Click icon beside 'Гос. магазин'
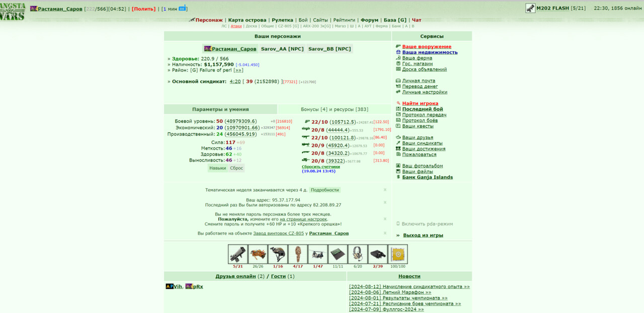This screenshot has height=313, width=644. pos(398,63)
